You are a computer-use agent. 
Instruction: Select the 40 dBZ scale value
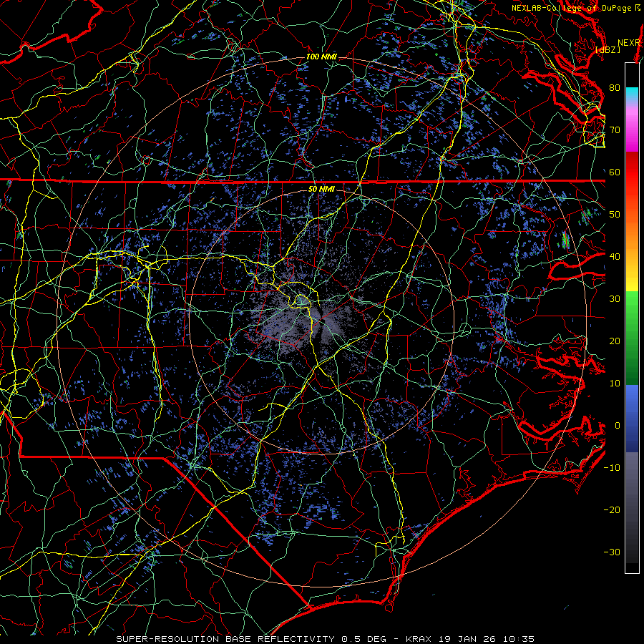(x=615, y=256)
